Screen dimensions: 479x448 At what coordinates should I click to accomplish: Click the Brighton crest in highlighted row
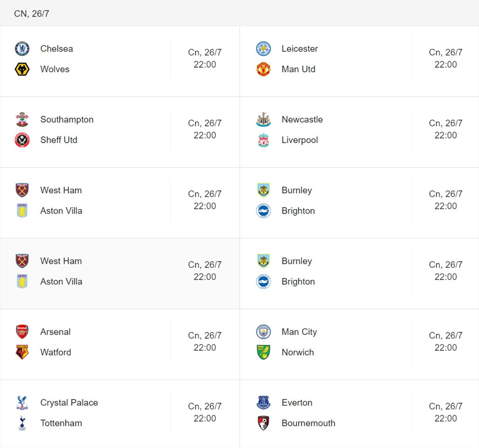point(263,281)
